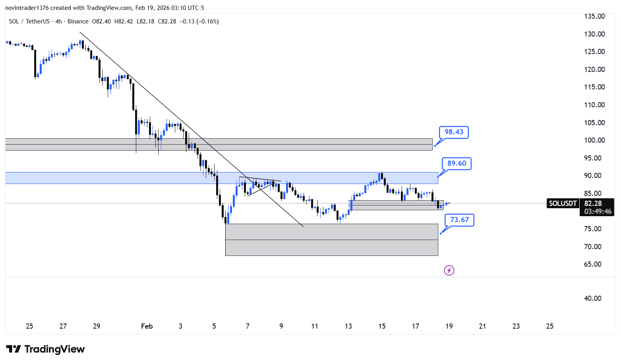Click the SOL / TetherUS chart title
Viewport: 621px width, 364px height.
29,21
